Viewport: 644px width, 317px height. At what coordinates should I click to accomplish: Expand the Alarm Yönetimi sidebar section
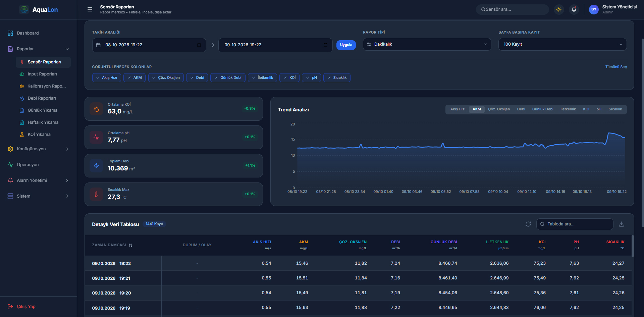(38, 180)
